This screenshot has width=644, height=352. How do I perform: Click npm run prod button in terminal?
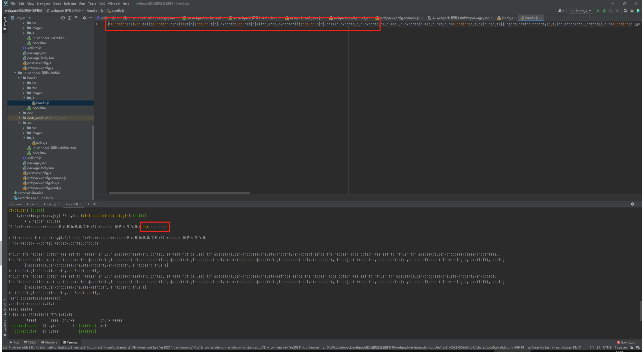(155, 226)
